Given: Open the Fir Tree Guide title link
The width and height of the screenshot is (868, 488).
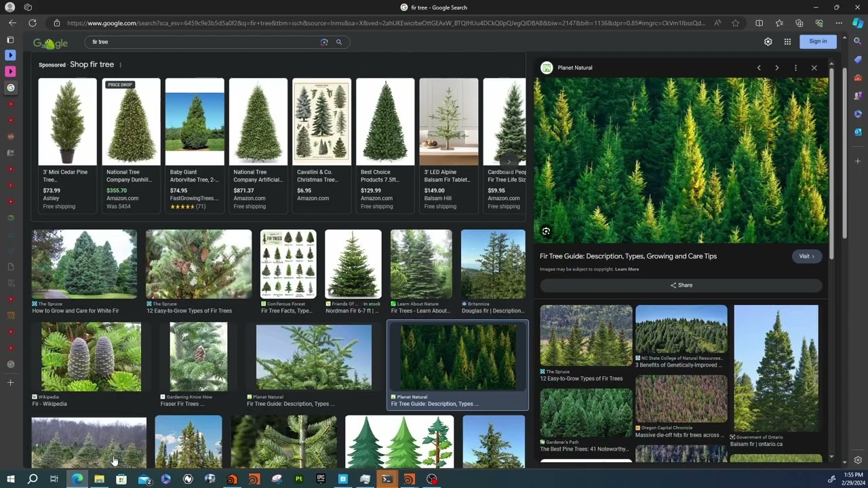Looking at the screenshot, I should click(628, 256).
